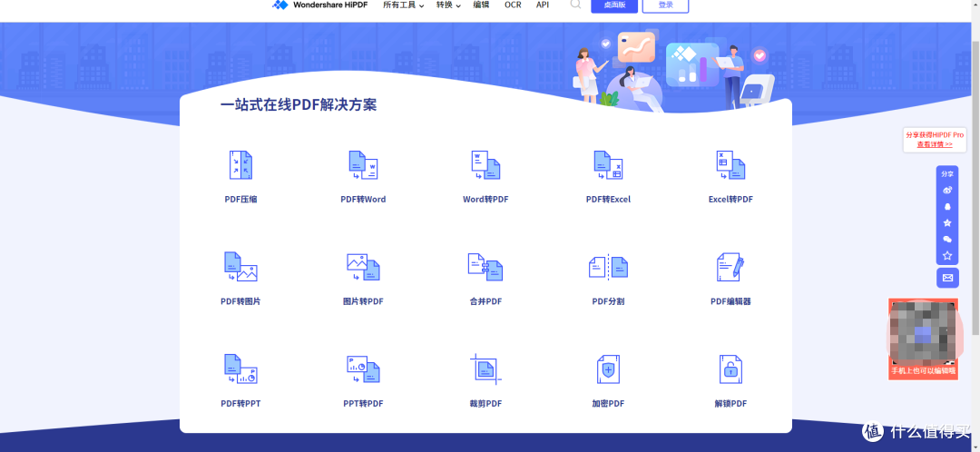
Task: Open the PDF转Word converter icon
Action: click(363, 165)
